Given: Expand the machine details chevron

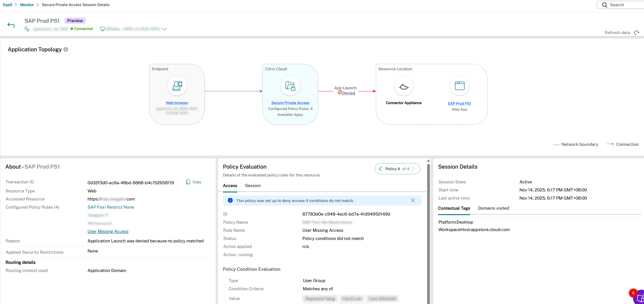Looking at the screenshot, I should point(165,29).
